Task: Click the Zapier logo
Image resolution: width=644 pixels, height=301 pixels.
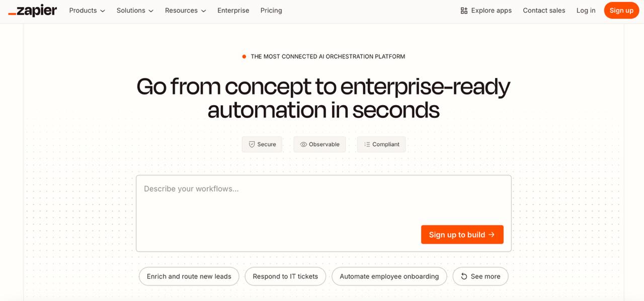Action: click(x=33, y=11)
